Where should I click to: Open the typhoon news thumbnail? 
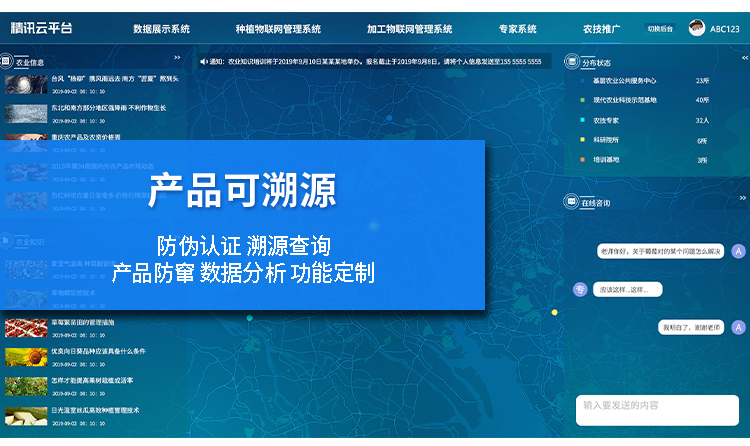click(x=25, y=81)
